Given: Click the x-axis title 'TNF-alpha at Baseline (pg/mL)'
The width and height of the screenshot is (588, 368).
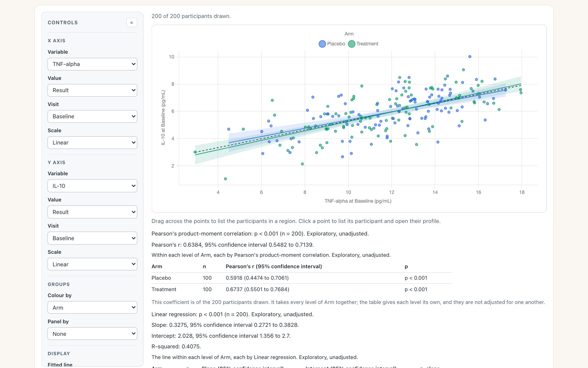Looking at the screenshot, I should [358, 201].
